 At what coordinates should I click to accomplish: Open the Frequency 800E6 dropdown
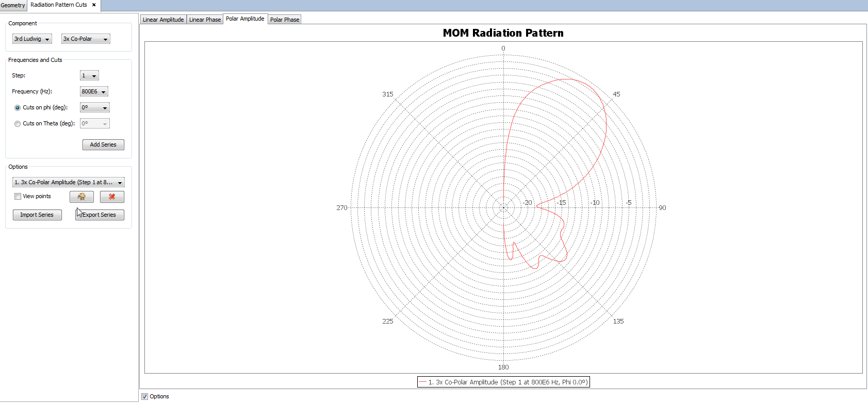(x=94, y=92)
